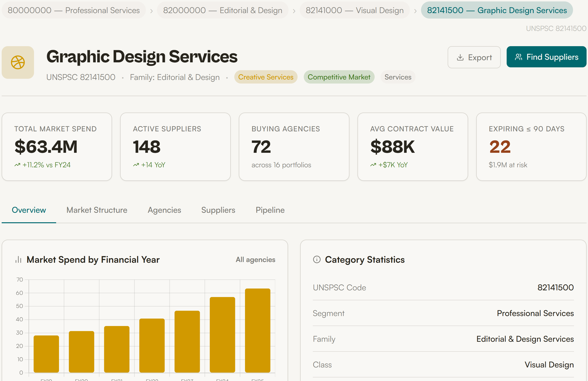Click the trend arrow next to +11.2% vs FY24
588x381 pixels.
(17, 165)
